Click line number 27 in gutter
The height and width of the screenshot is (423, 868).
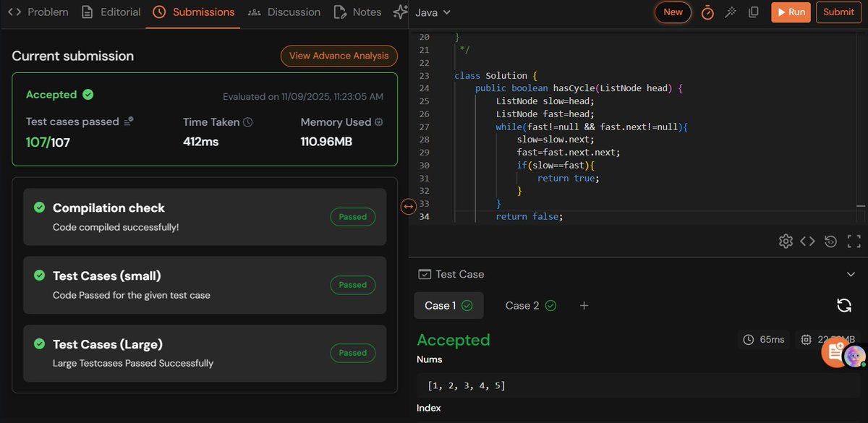click(424, 127)
